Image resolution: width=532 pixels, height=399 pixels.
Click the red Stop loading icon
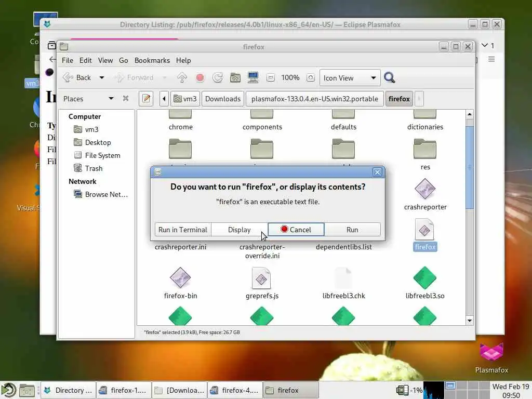(x=200, y=78)
